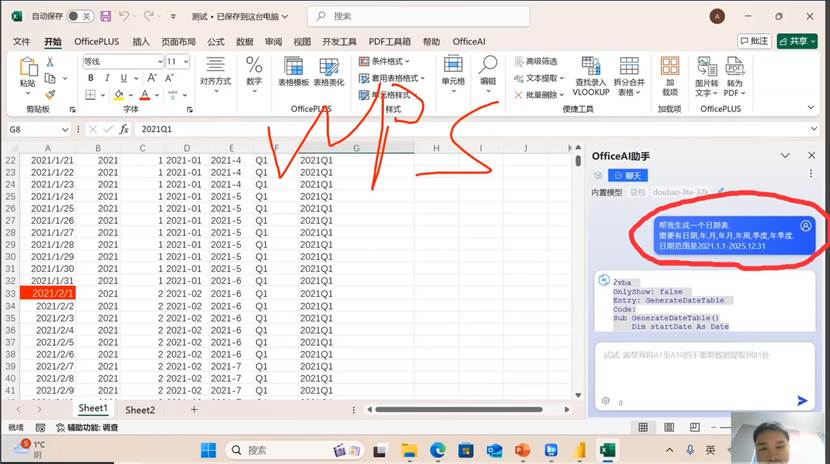Open the 公式 ribbon tab
This screenshot has width=830, height=464.
pos(215,41)
